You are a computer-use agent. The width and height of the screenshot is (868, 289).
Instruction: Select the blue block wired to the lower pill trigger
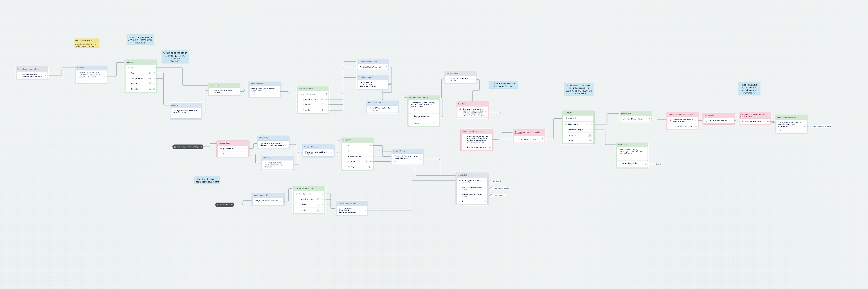(268, 199)
